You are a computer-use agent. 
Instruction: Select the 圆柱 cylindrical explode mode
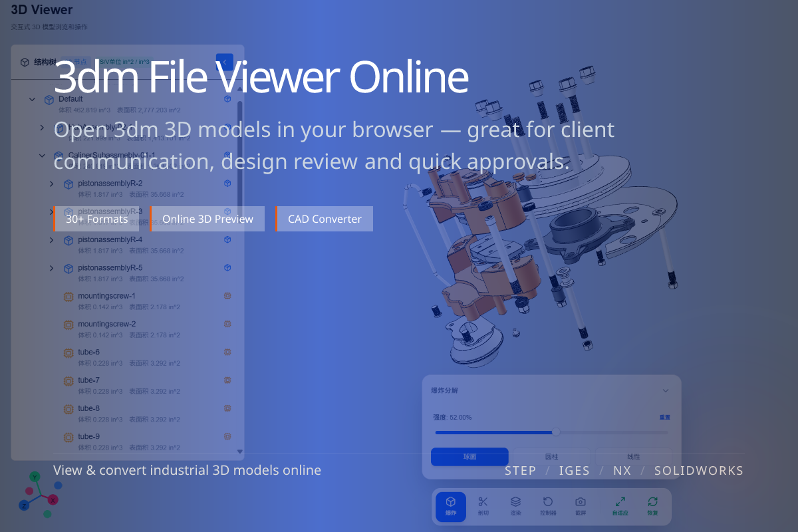pyautogui.click(x=552, y=457)
